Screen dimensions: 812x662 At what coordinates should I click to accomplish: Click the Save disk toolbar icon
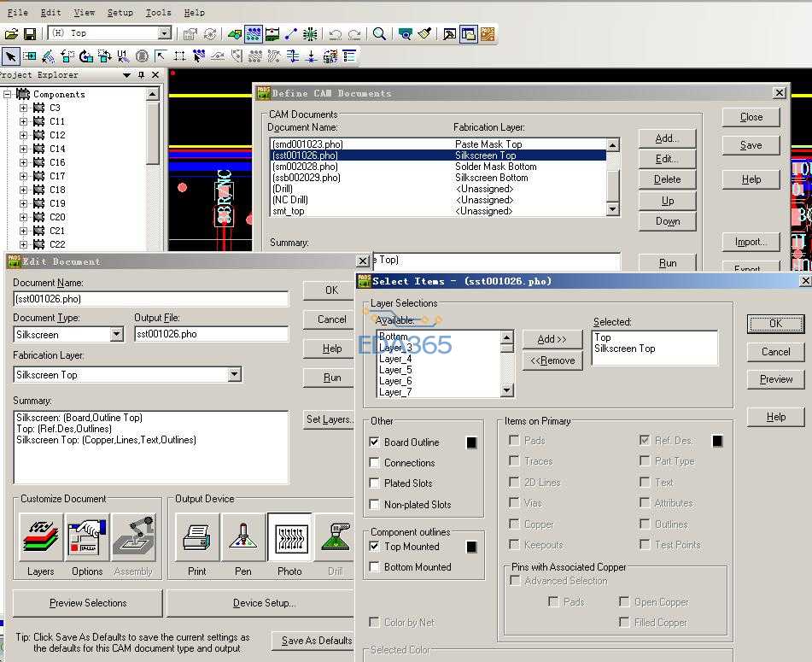(x=30, y=34)
